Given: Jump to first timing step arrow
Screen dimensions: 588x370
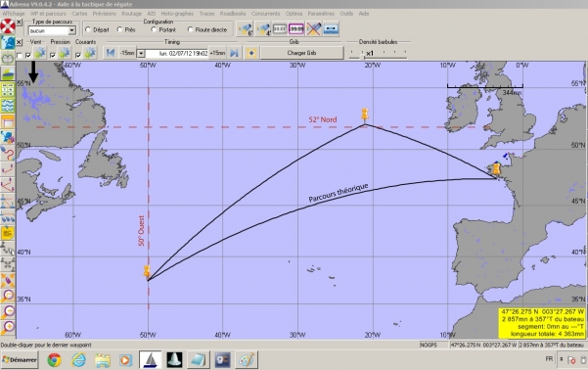Looking at the screenshot, I should click(x=111, y=53).
